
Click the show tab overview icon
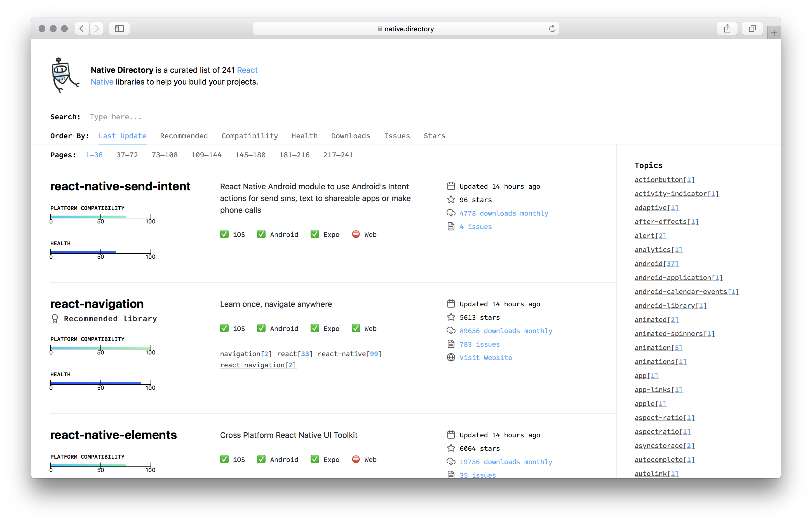click(x=752, y=29)
